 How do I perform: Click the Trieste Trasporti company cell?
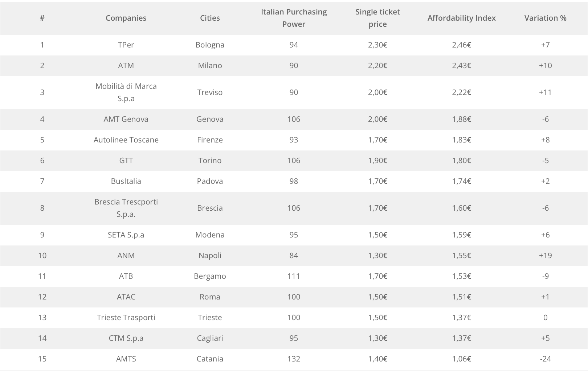(126, 318)
